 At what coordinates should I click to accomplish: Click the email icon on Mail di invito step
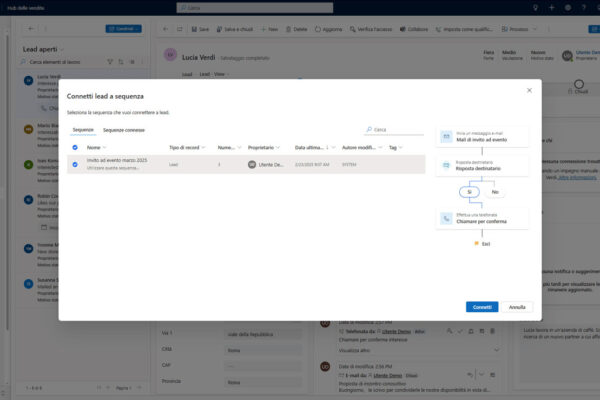(x=446, y=136)
